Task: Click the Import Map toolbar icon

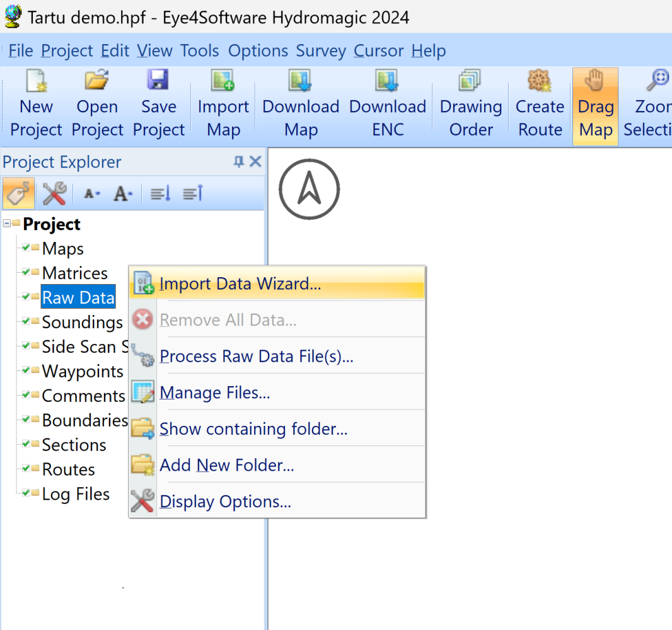Action: 223,80
